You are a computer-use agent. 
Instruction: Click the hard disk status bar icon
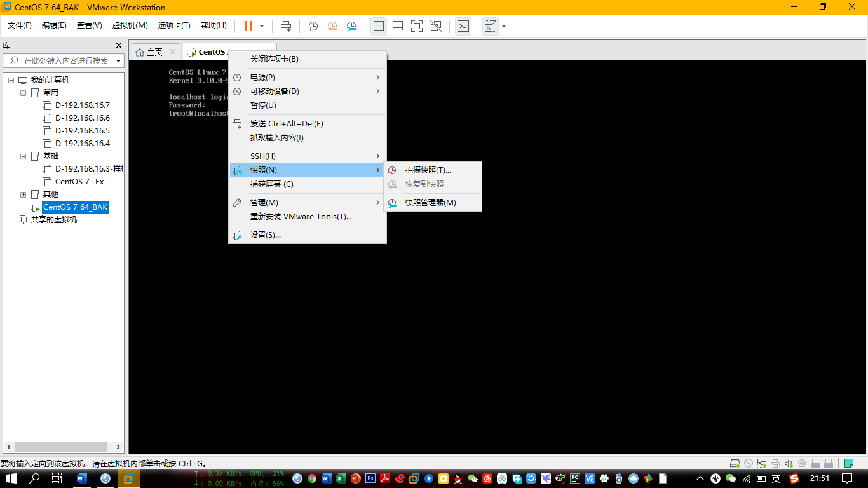click(735, 463)
